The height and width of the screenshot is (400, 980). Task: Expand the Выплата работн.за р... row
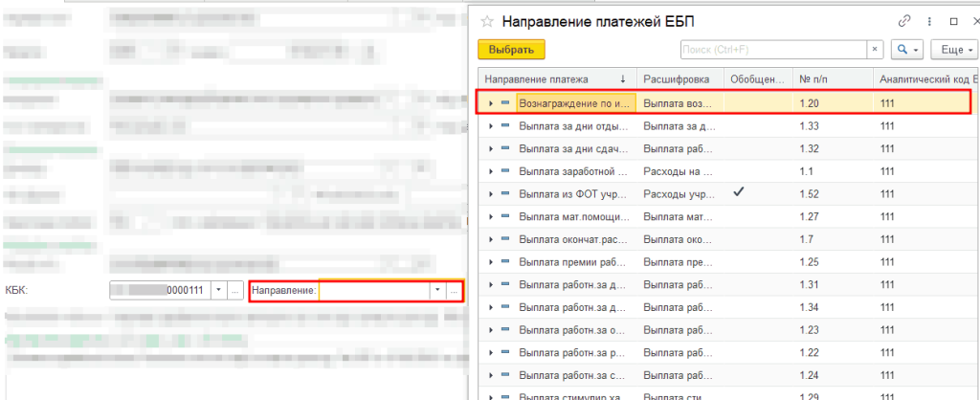pyautogui.click(x=491, y=352)
